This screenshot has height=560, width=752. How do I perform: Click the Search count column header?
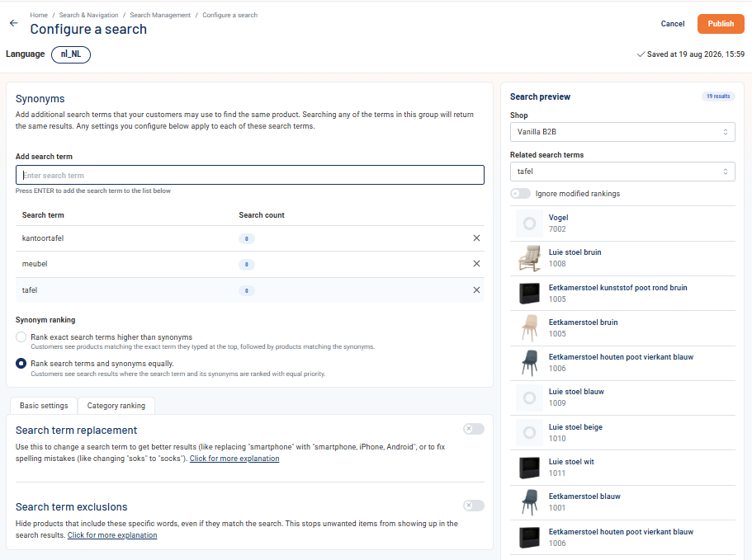[262, 215]
